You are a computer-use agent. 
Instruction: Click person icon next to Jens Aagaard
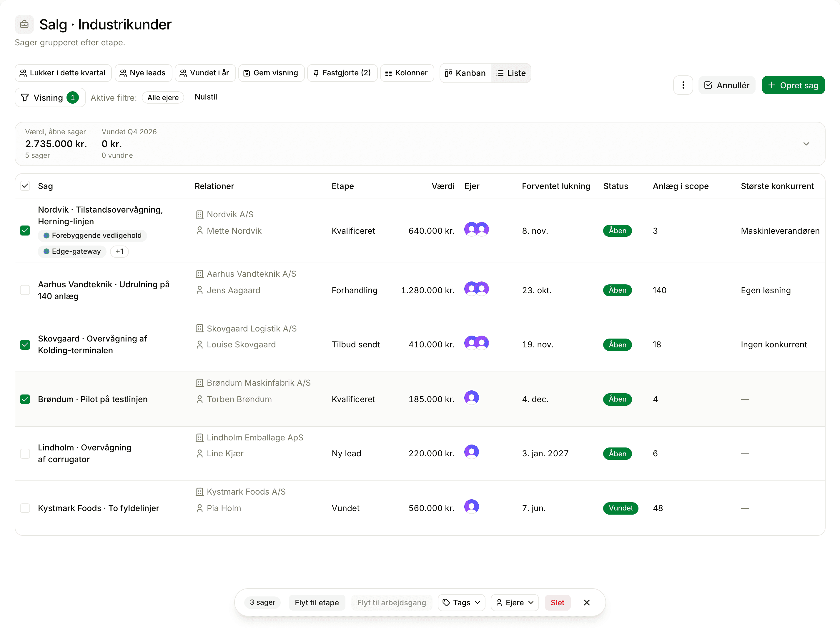(x=199, y=290)
